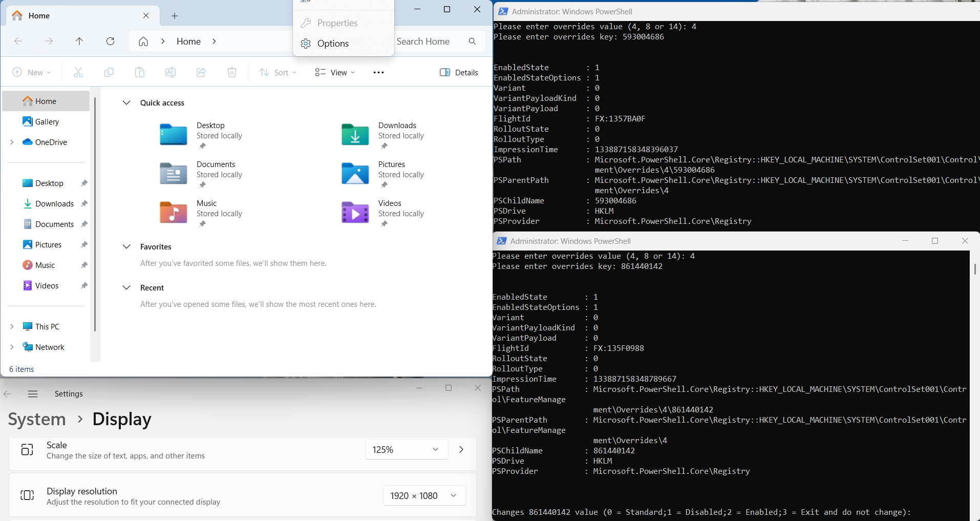
Task: Select Options in the popup menu
Action: (344, 44)
